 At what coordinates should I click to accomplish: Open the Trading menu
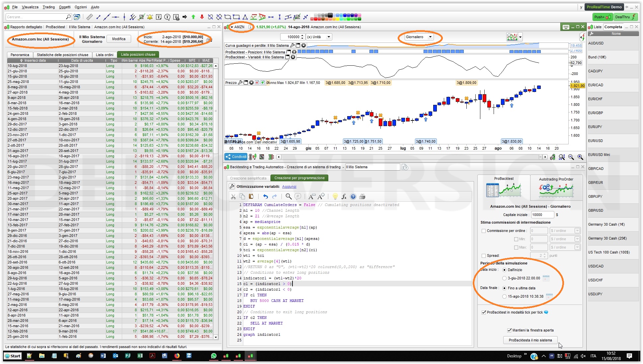[x=48, y=7]
